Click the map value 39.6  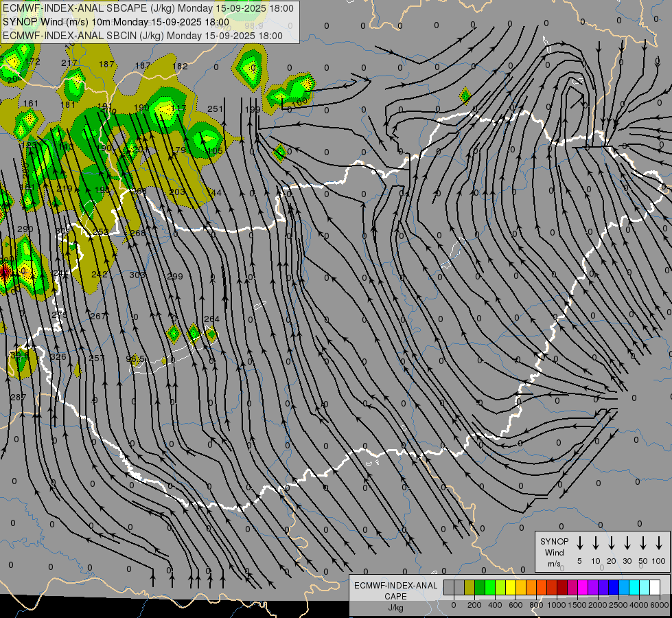tap(20, 355)
